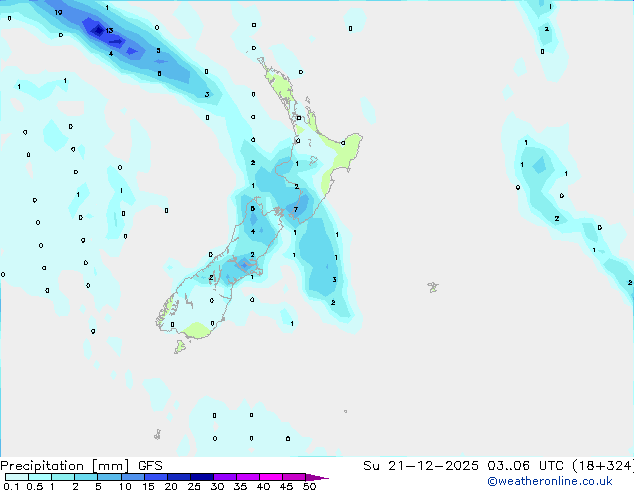Click the 5–10 mm legend swatch
The height and width of the screenshot is (490, 634).
[109, 477]
